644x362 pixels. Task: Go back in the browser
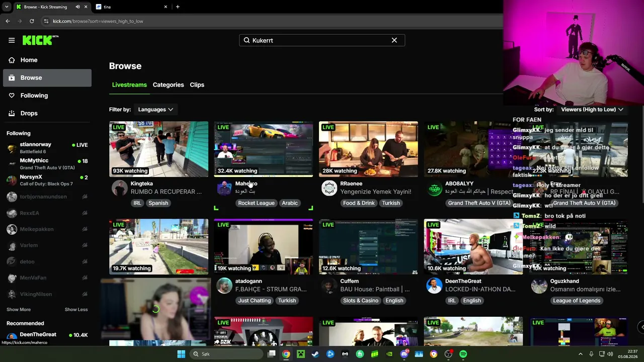[x=8, y=21]
